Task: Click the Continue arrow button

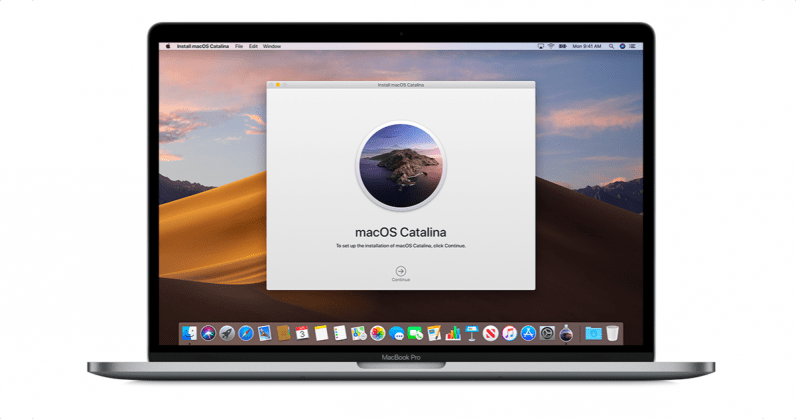Action: (x=401, y=271)
